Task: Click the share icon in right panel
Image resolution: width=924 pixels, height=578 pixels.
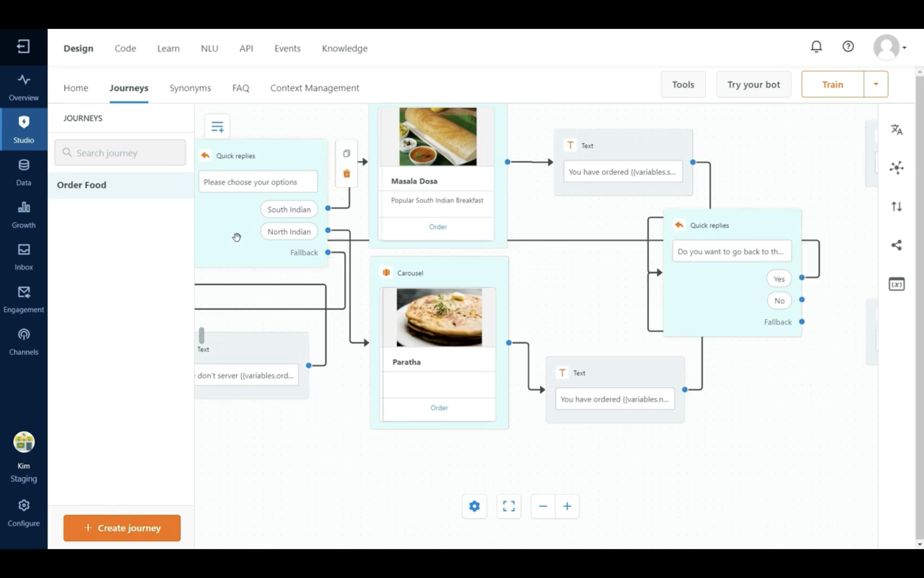Action: (x=896, y=245)
